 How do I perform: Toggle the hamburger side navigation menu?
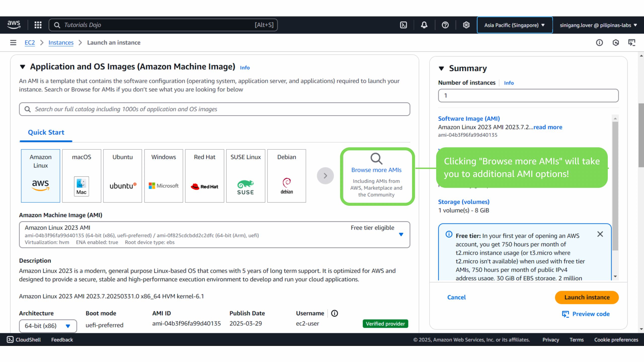pyautogui.click(x=13, y=42)
